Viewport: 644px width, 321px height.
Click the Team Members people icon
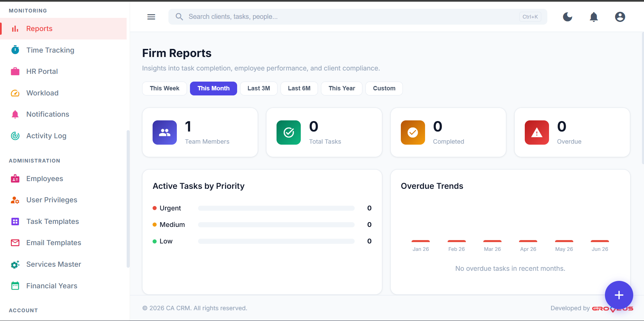[165, 133]
